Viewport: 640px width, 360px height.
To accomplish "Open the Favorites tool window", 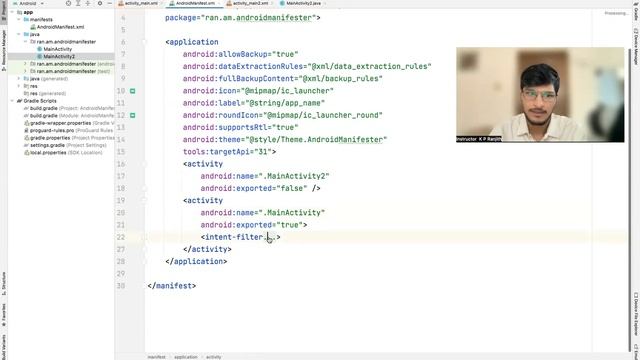I will [x=4, y=315].
